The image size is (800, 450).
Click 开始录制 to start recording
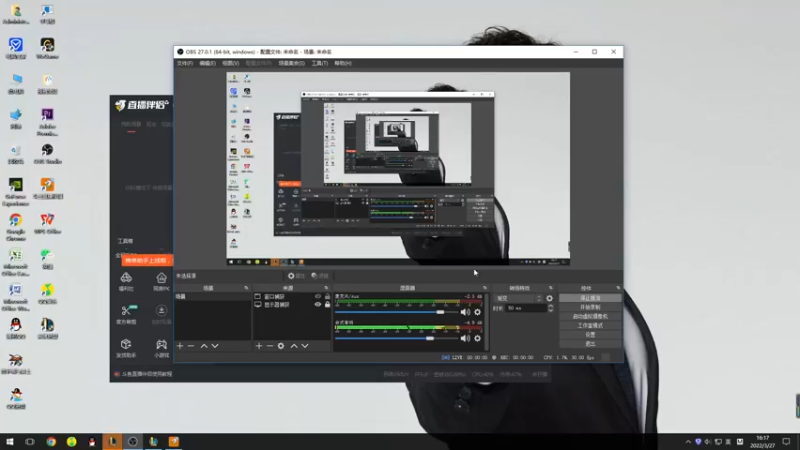coord(590,307)
